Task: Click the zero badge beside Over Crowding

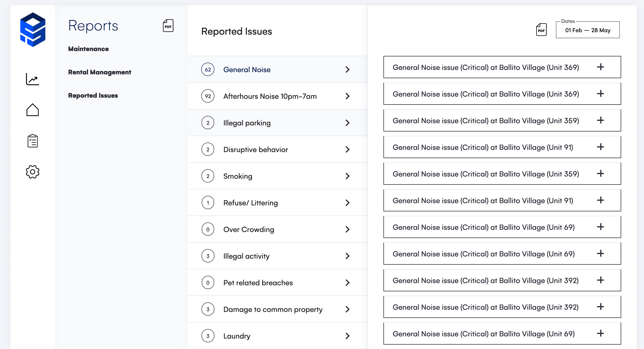Action: (208, 229)
